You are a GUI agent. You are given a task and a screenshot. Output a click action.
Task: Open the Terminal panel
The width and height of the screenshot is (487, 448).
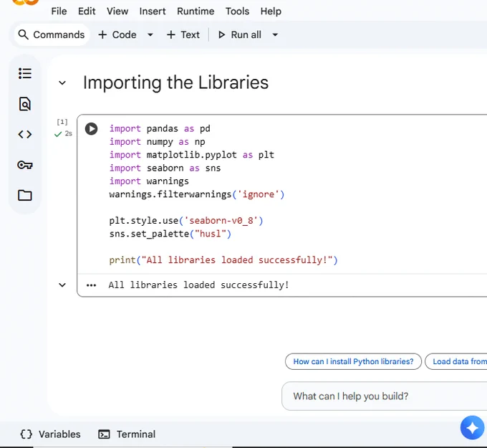(x=127, y=434)
